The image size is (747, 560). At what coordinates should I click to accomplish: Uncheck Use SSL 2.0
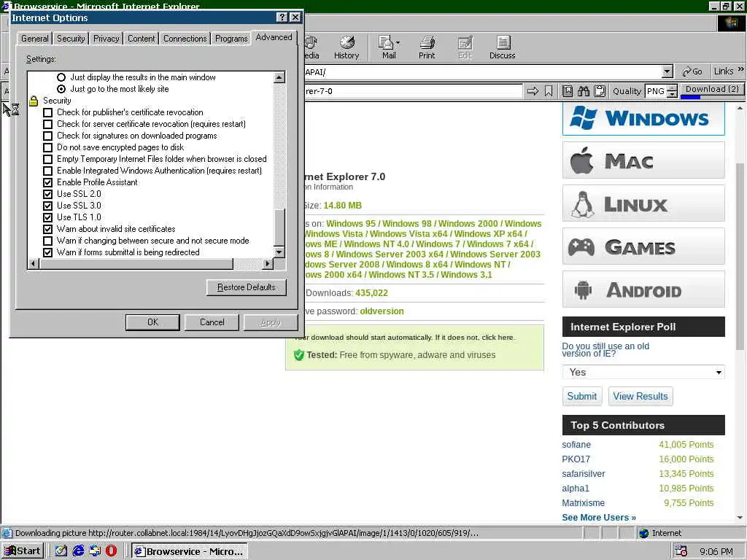pos(47,194)
